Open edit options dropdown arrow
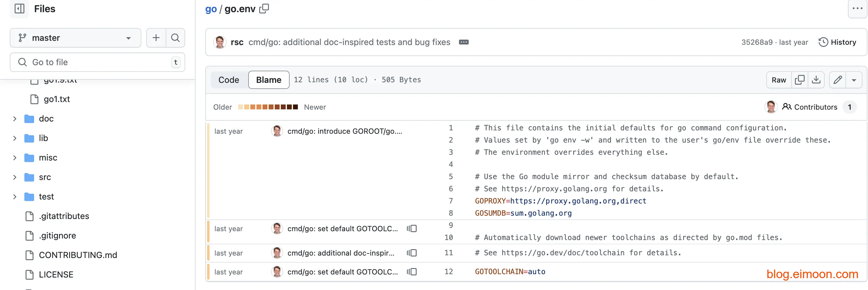Image resolution: width=868 pixels, height=290 pixels. pos(854,80)
